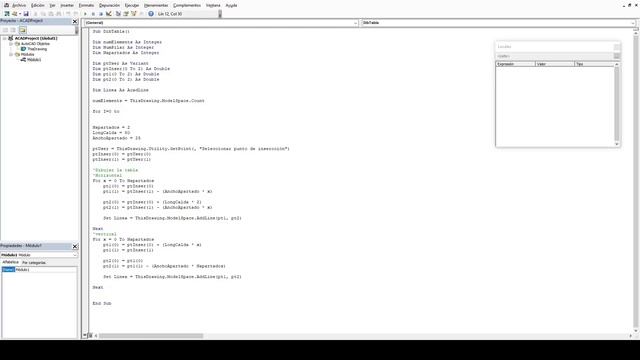Click the Paste icon in toolbar
Image resolution: width=640 pixels, height=360 pixels.
pos(51,14)
